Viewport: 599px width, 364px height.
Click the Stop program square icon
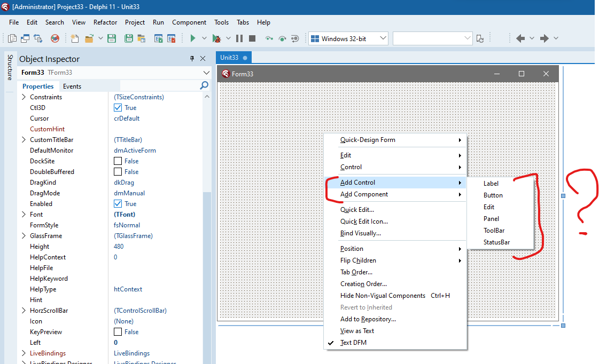click(x=252, y=38)
